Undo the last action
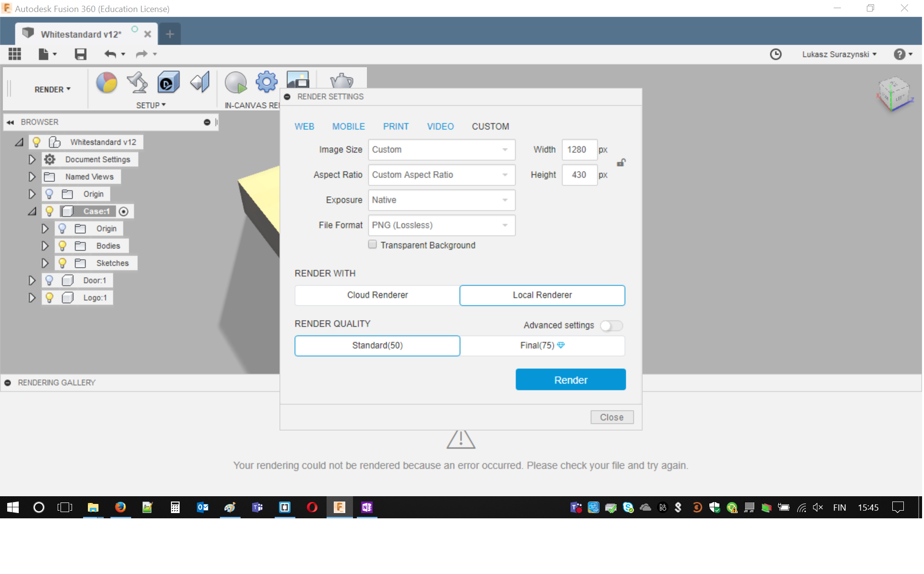This screenshot has height=574, width=924. 110,54
